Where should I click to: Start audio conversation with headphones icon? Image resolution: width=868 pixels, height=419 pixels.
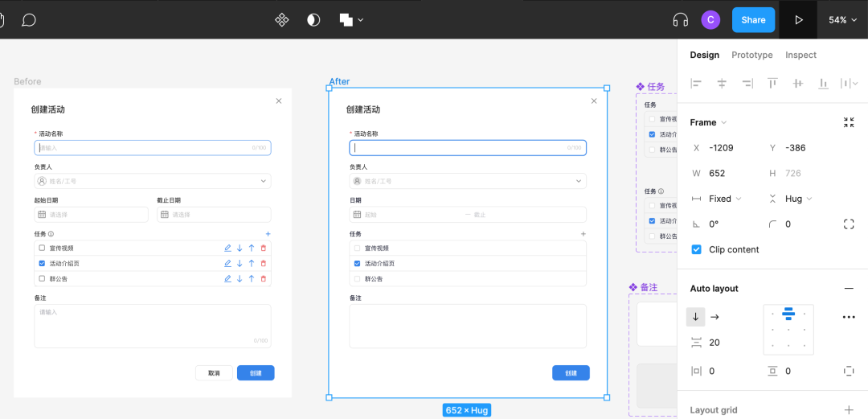pos(681,19)
